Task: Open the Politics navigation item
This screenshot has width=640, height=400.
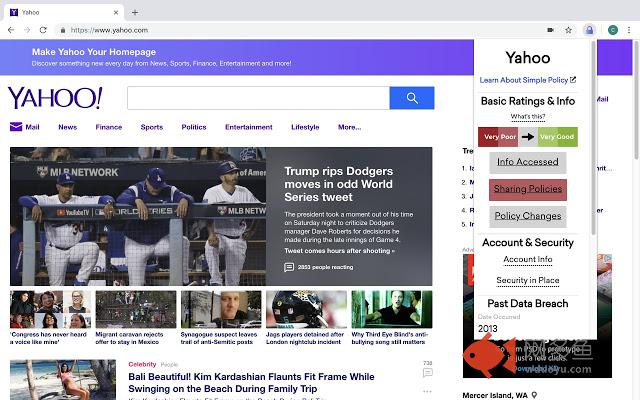Action: pyautogui.click(x=194, y=127)
